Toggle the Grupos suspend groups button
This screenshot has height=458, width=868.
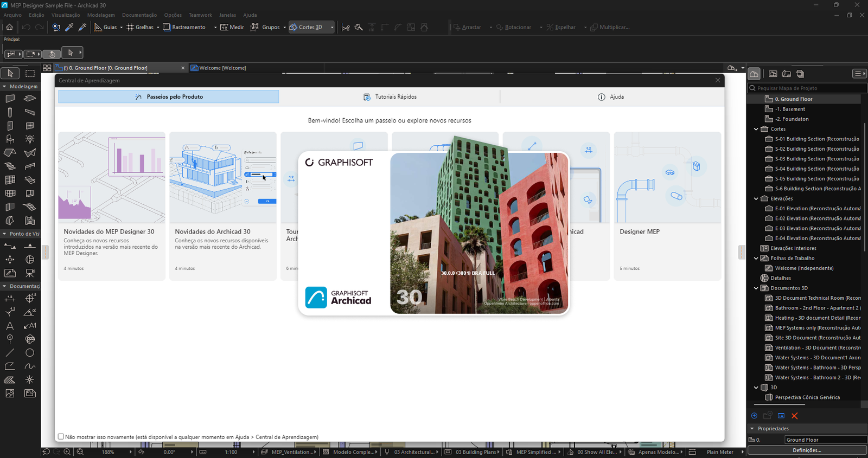[265, 27]
